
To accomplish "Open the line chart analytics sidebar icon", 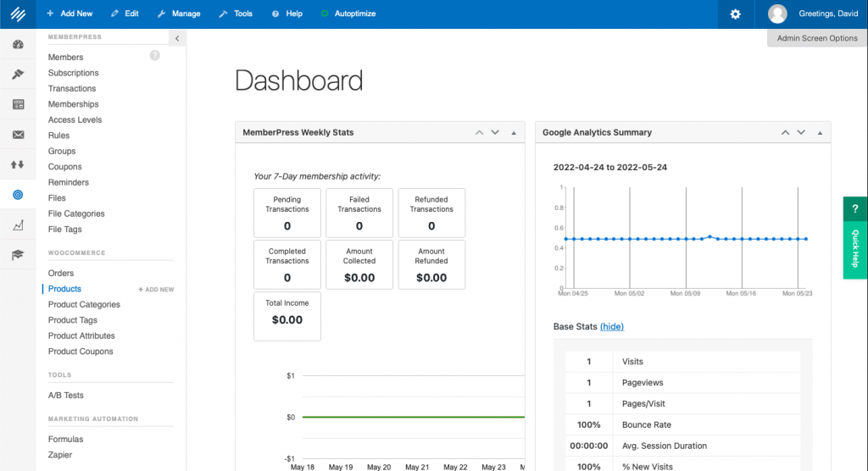I will click(x=18, y=225).
